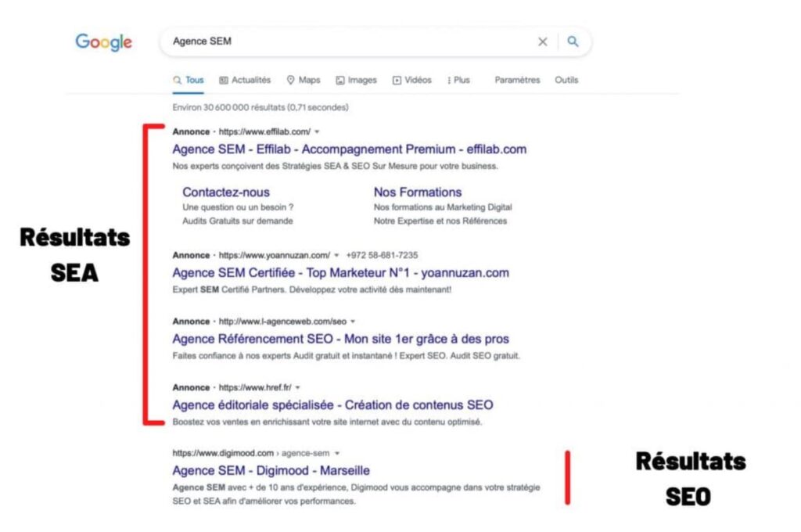The image size is (801, 532).
Task: Click the text 'Nos formations au Marketing Digital'
Action: (x=443, y=207)
